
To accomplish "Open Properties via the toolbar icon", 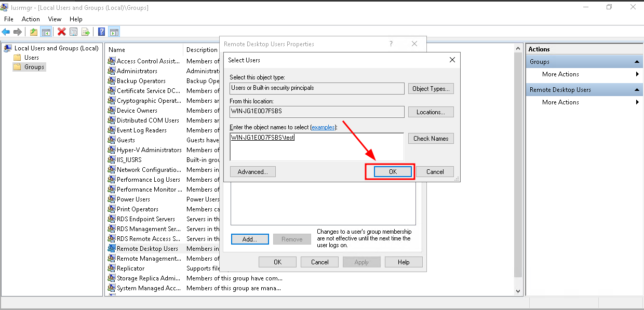I will pos(74,32).
